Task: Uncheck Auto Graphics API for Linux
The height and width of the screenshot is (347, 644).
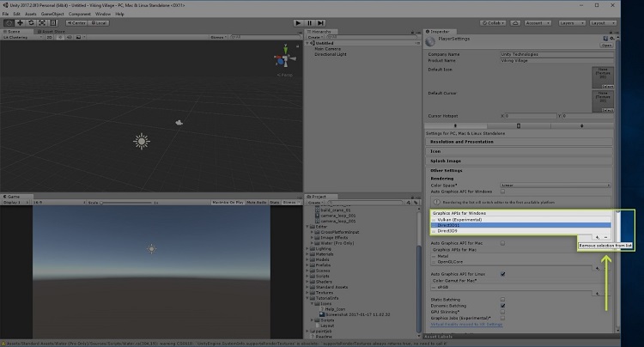Action: (502, 273)
